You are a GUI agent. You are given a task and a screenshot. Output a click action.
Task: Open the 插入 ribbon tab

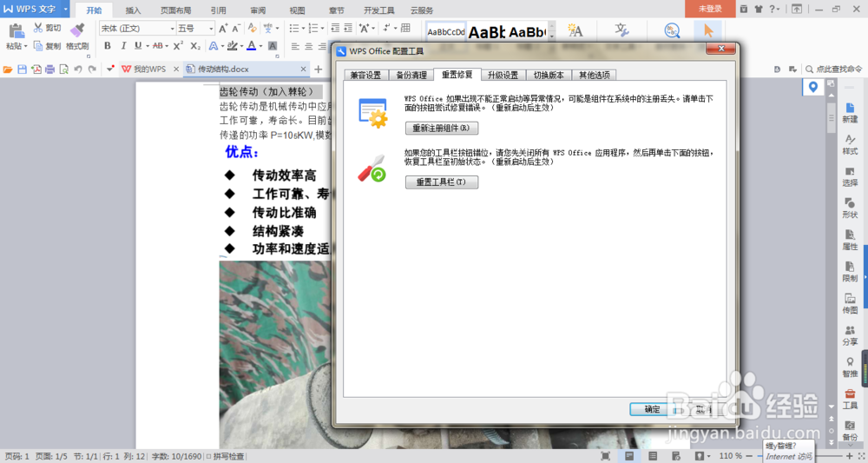133,10
